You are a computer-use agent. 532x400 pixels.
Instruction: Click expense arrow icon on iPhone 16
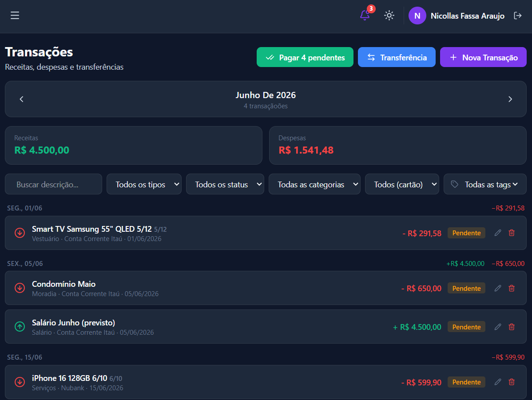[20, 382]
